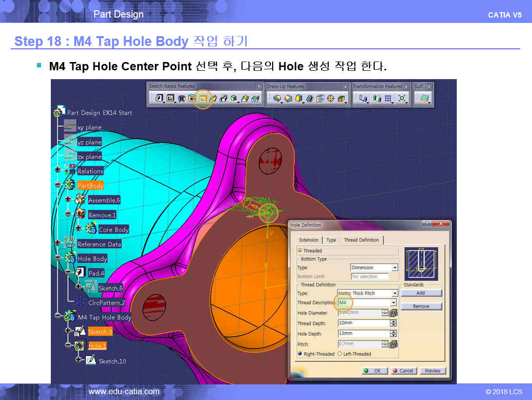532x400 pixels.
Task: Click the Thread/Tap tool in Dress-Up Features
Action: pos(331,99)
